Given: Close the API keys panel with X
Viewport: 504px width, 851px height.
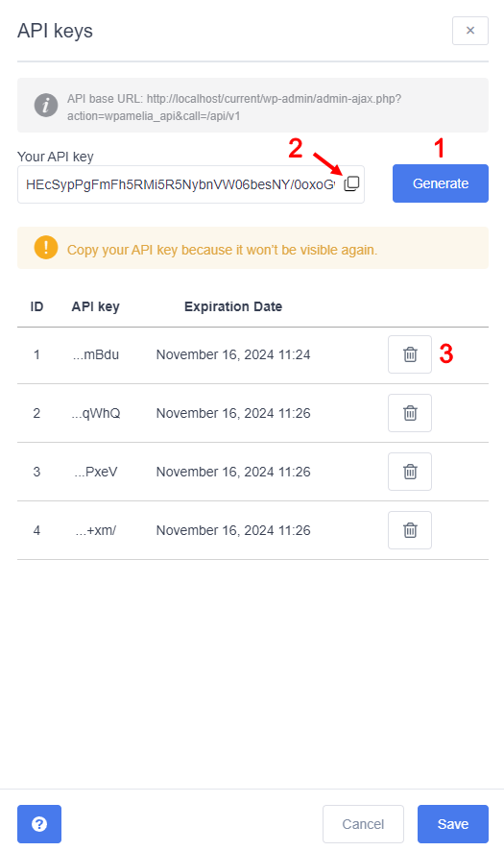Looking at the screenshot, I should 470,31.
